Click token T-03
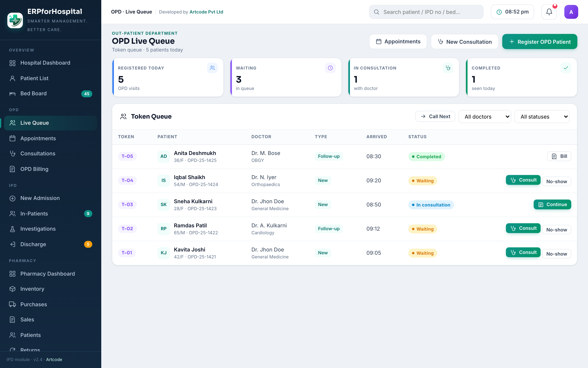 tap(127, 204)
